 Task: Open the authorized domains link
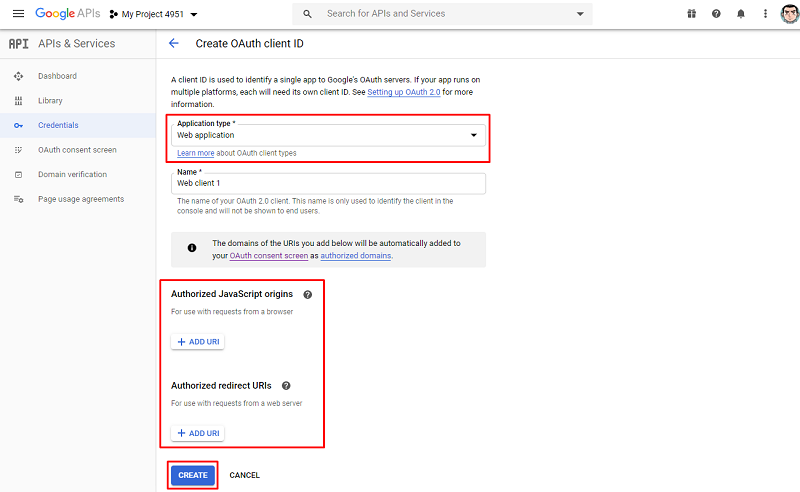(356, 256)
